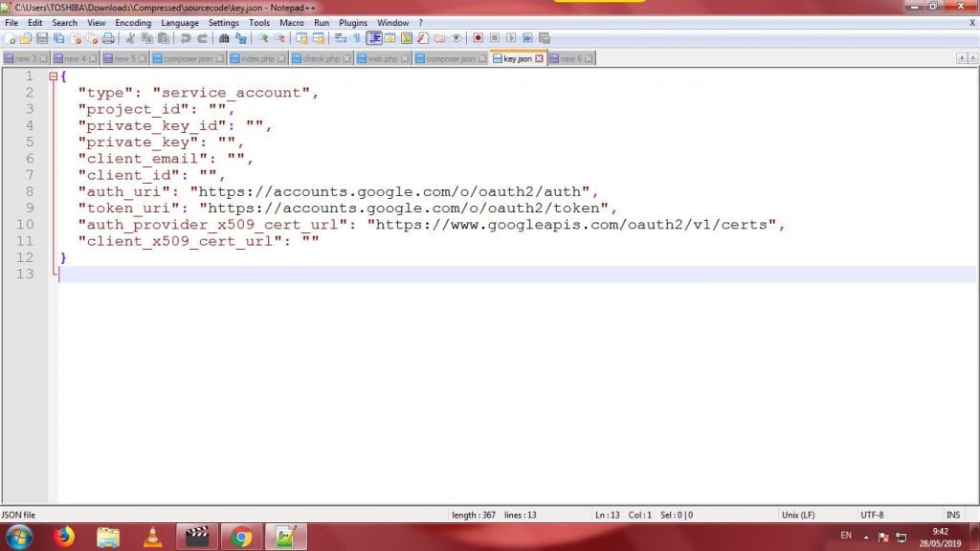Toggle INS insert mode in status bar
The width and height of the screenshot is (980, 551).
coord(953,515)
